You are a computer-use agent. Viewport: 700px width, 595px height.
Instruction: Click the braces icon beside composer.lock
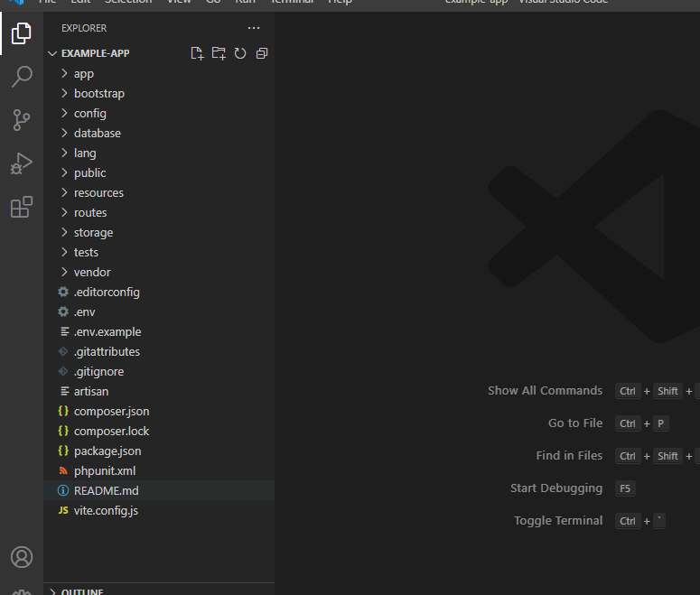tap(63, 431)
